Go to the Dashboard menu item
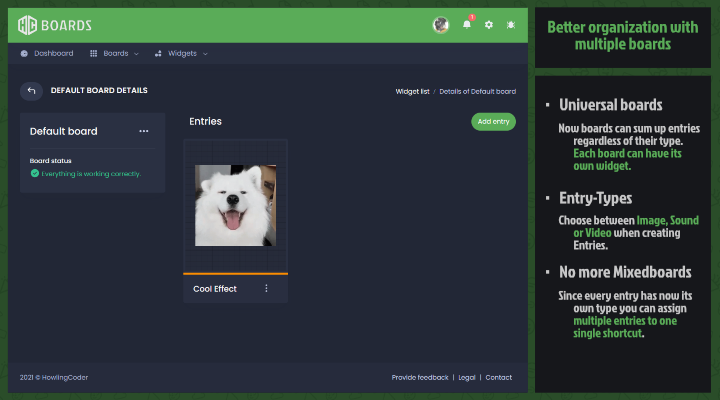720x400 pixels. (x=47, y=53)
